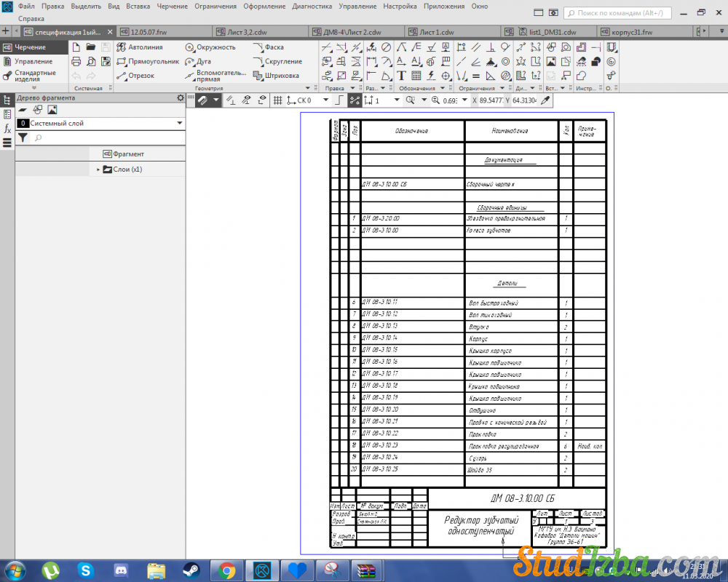Pick the Штриховка hatching tool
The image size is (728, 582).
click(276, 76)
